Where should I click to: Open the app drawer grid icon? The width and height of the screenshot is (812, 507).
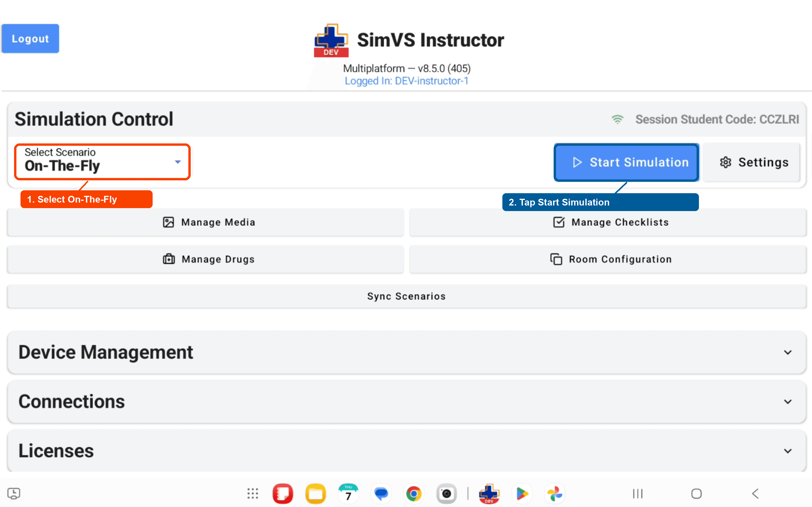click(x=253, y=494)
